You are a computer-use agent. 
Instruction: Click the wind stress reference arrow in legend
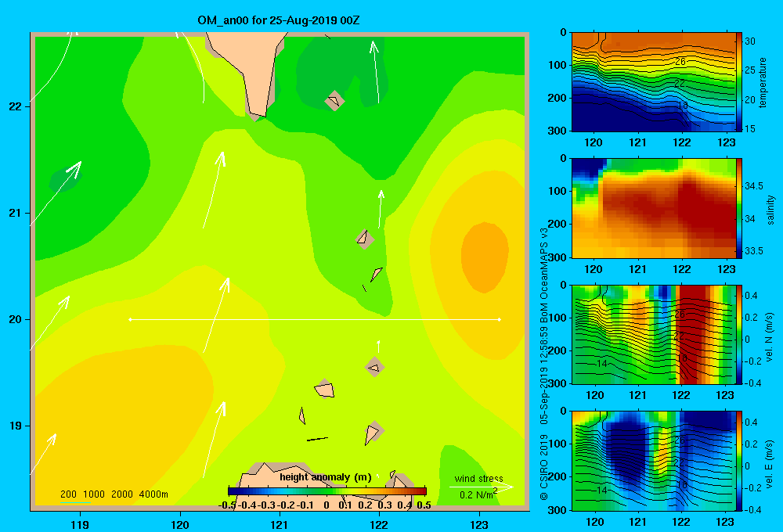tap(482, 487)
